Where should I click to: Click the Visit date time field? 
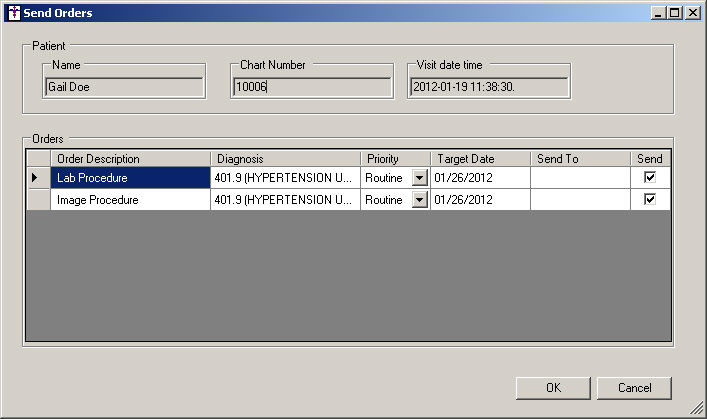[489, 87]
